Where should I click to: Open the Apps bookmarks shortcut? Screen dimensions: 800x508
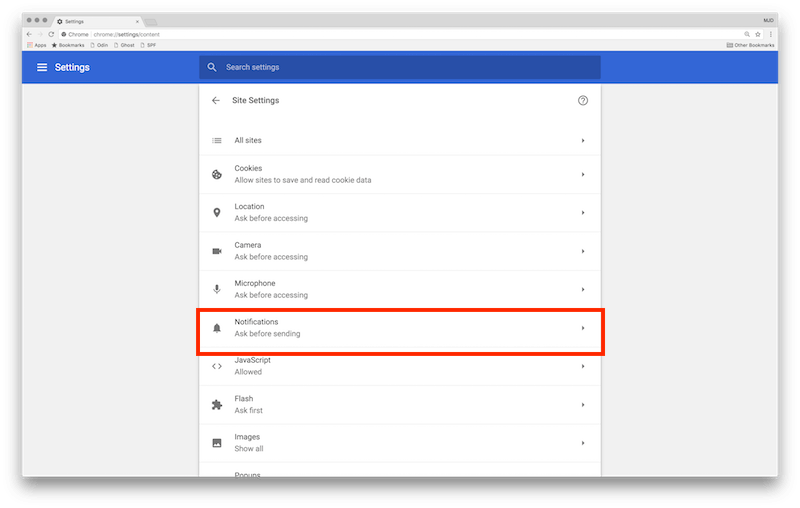37,45
